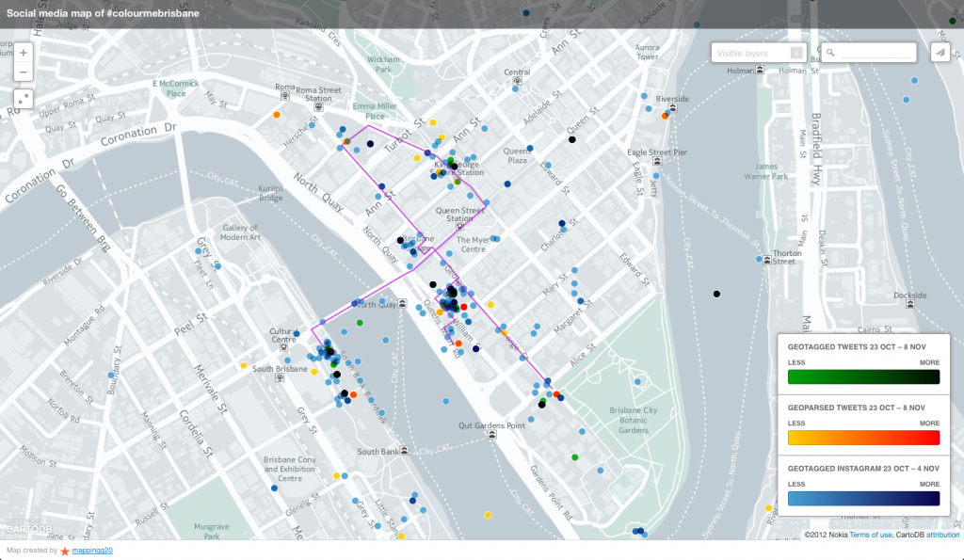
Task: Click the Thorton Street ferry icon
Action: tap(767, 260)
